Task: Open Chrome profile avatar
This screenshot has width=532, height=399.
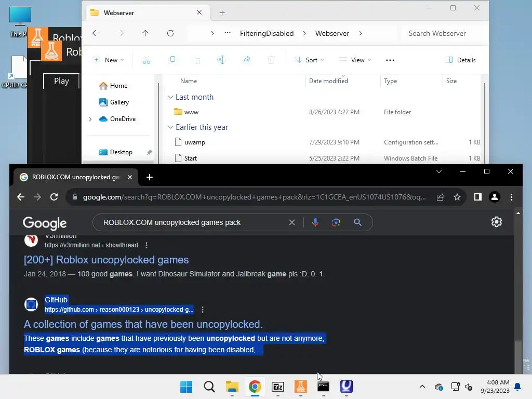Action: 495,197
